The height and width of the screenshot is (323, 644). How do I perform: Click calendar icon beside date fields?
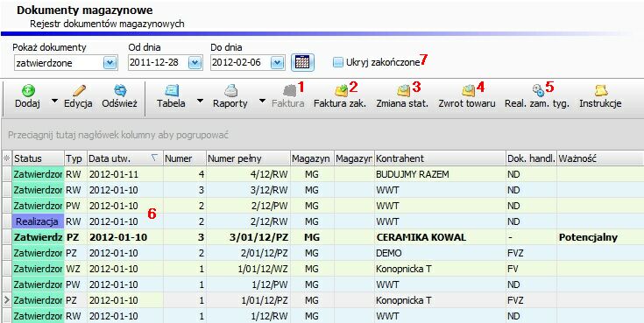point(302,63)
